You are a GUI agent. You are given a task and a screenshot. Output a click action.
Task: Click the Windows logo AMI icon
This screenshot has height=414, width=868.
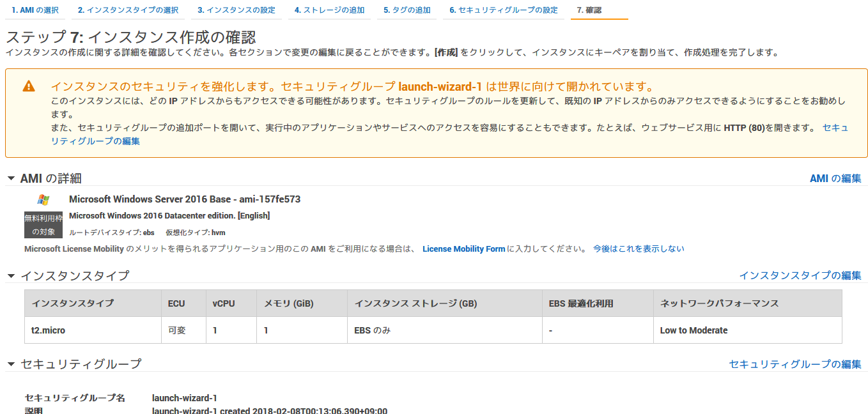[43, 199]
